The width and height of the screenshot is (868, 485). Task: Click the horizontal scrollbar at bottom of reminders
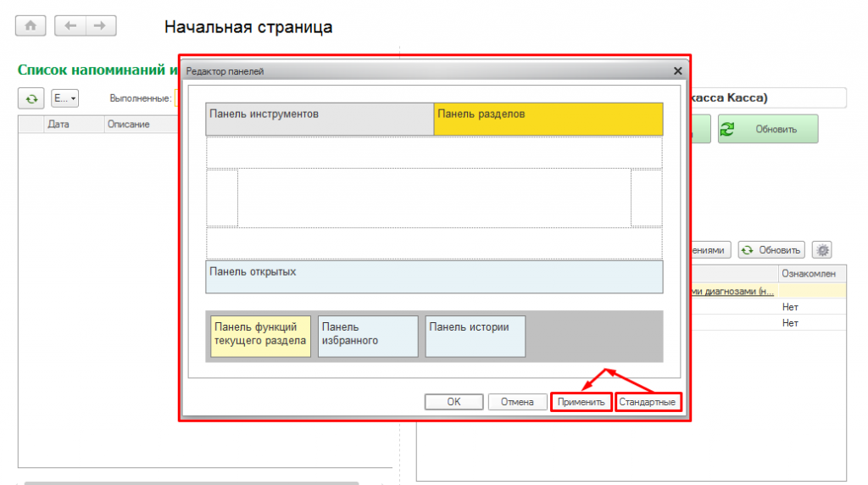click(192, 482)
